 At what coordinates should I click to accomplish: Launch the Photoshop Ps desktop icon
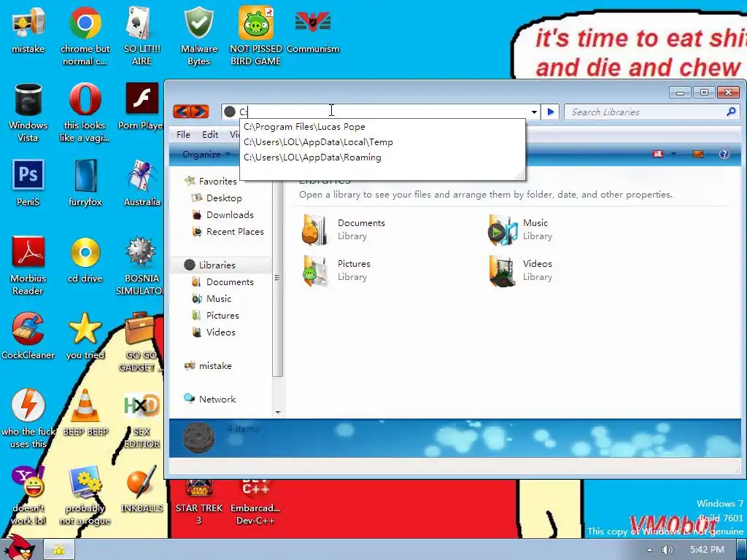(28, 183)
